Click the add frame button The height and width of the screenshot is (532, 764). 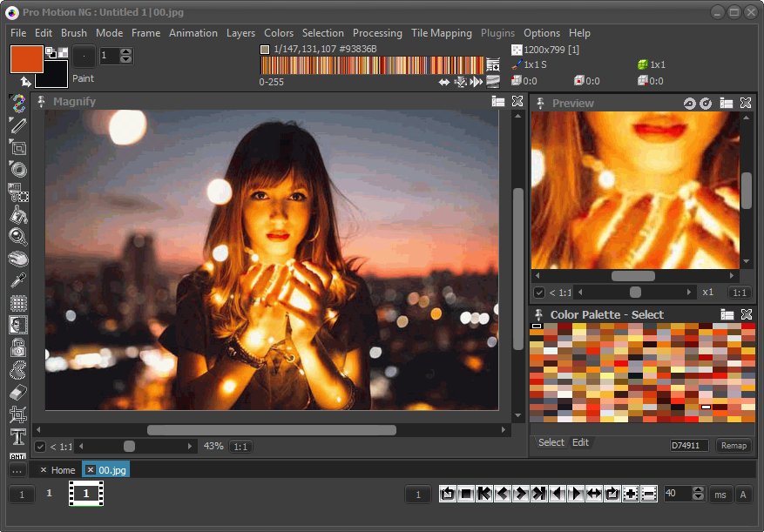click(630, 494)
